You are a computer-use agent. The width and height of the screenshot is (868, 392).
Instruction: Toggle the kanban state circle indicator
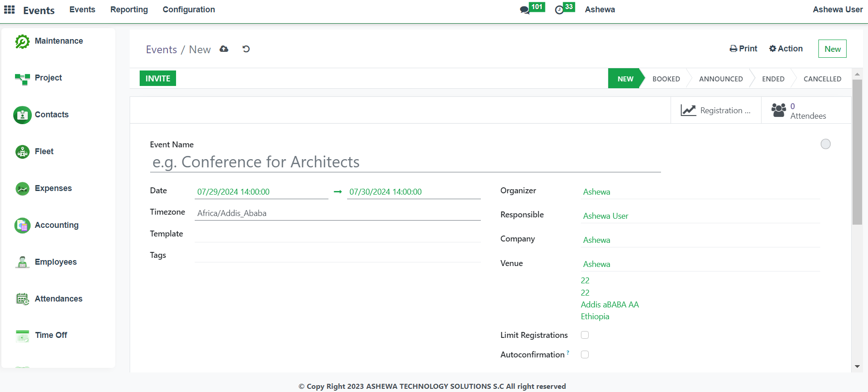coord(826,144)
